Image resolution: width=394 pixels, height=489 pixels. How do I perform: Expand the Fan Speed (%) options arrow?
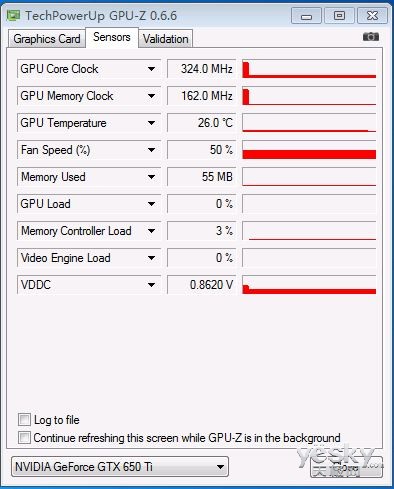151,150
